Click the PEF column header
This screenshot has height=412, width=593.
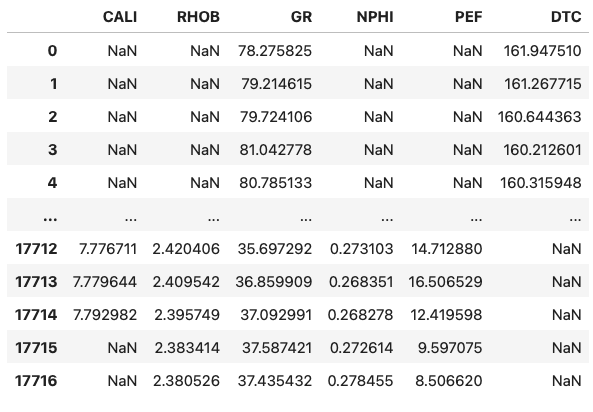469,17
